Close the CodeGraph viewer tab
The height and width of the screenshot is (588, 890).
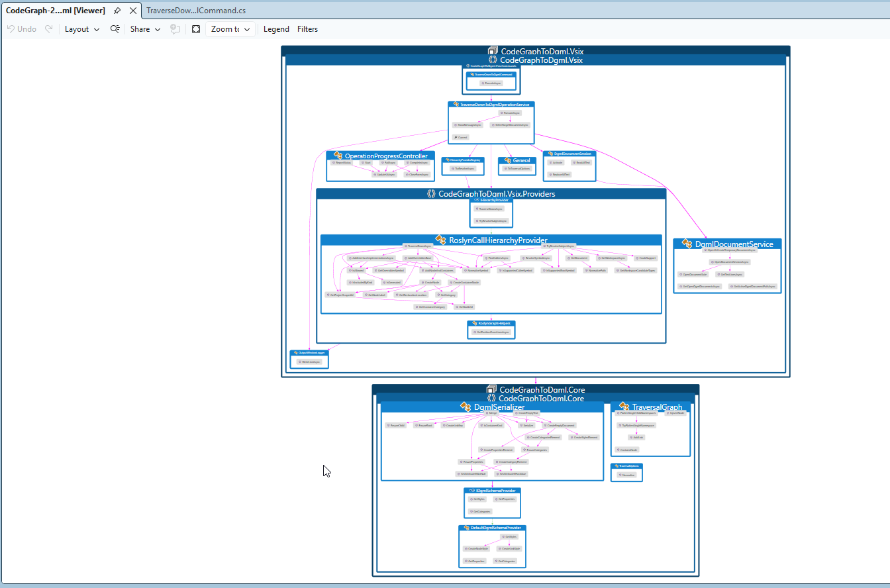(x=133, y=11)
